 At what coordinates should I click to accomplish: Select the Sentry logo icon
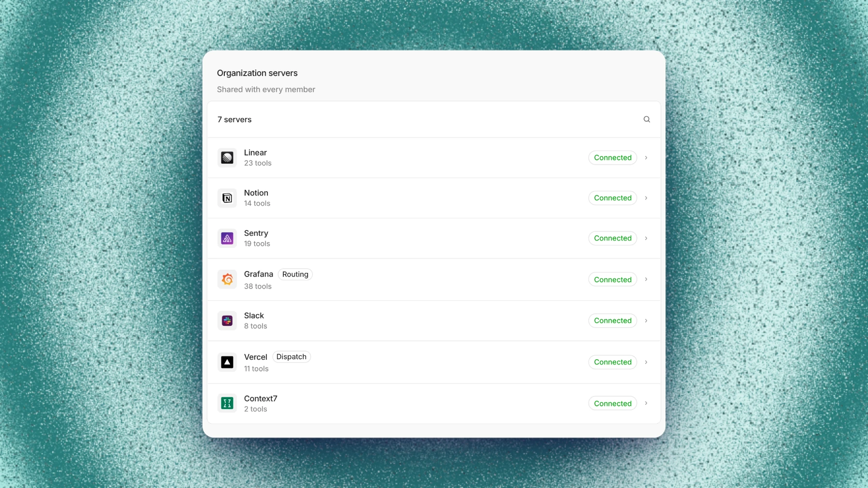(x=227, y=238)
